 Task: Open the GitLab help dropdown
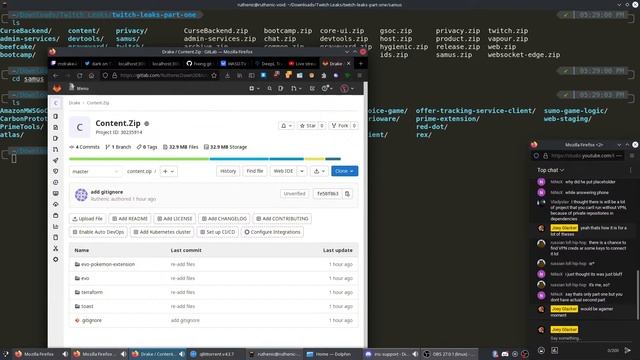pyautogui.click(x=327, y=88)
